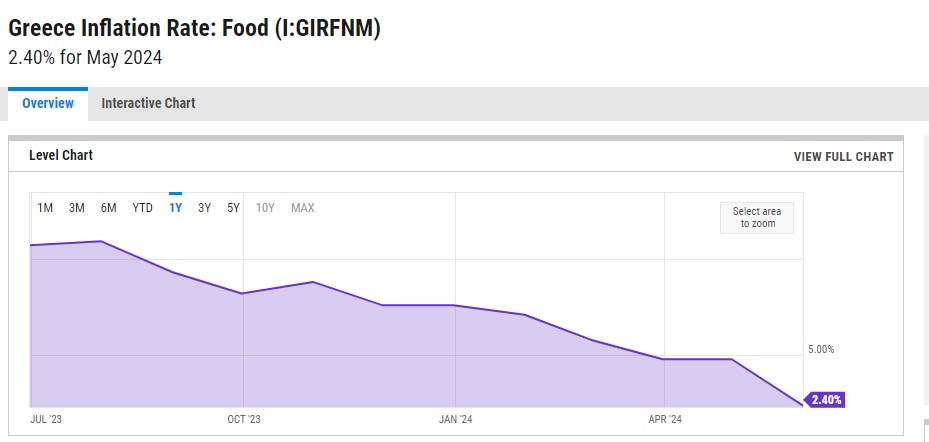The width and height of the screenshot is (929, 442).
Task: Click the APR '24 axis marker
Action: click(665, 419)
